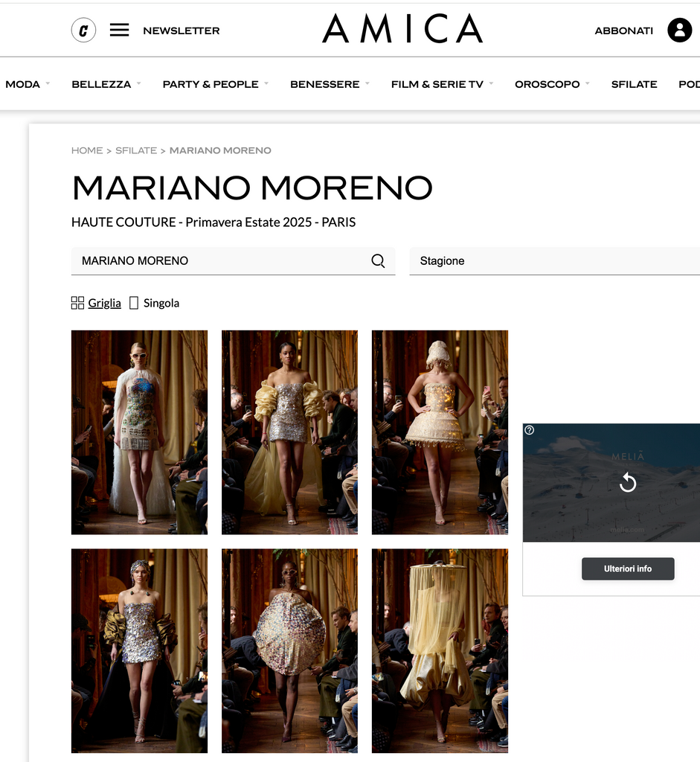Viewport: 700px width, 762px height.
Task: Click the MARIANO MORENO page heading
Action: (x=252, y=188)
